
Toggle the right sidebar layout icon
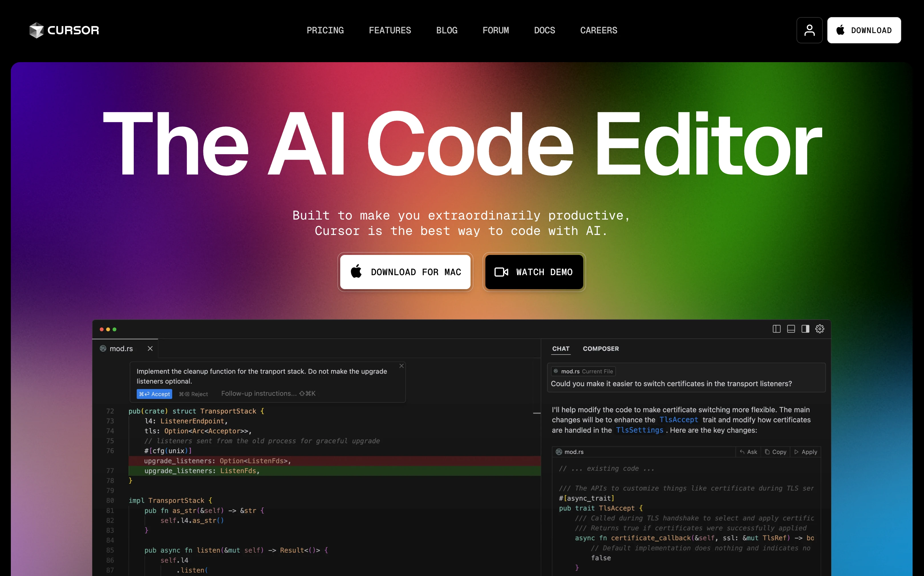pos(805,329)
